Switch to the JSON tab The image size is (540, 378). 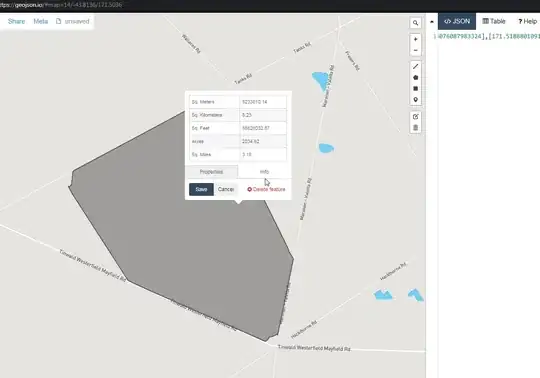457,21
